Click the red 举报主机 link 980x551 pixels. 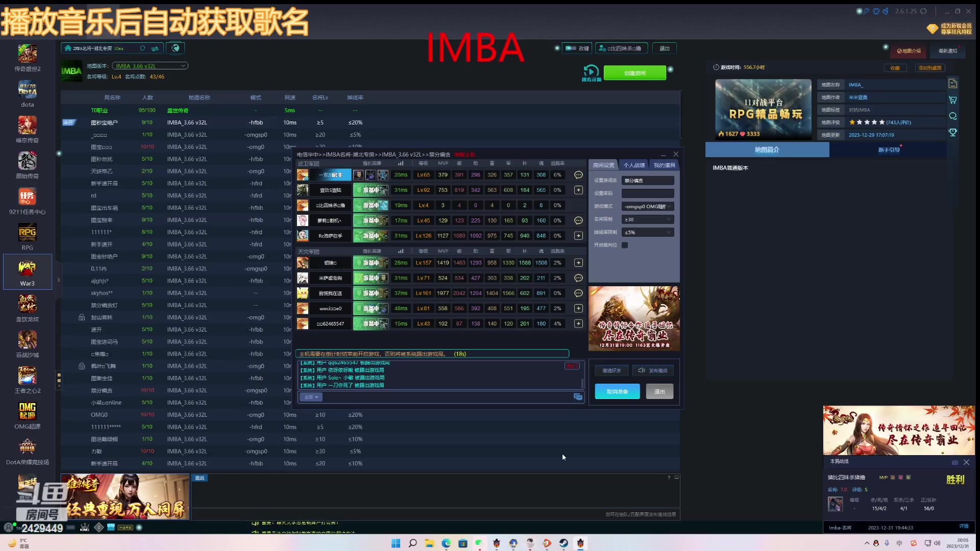click(x=465, y=155)
